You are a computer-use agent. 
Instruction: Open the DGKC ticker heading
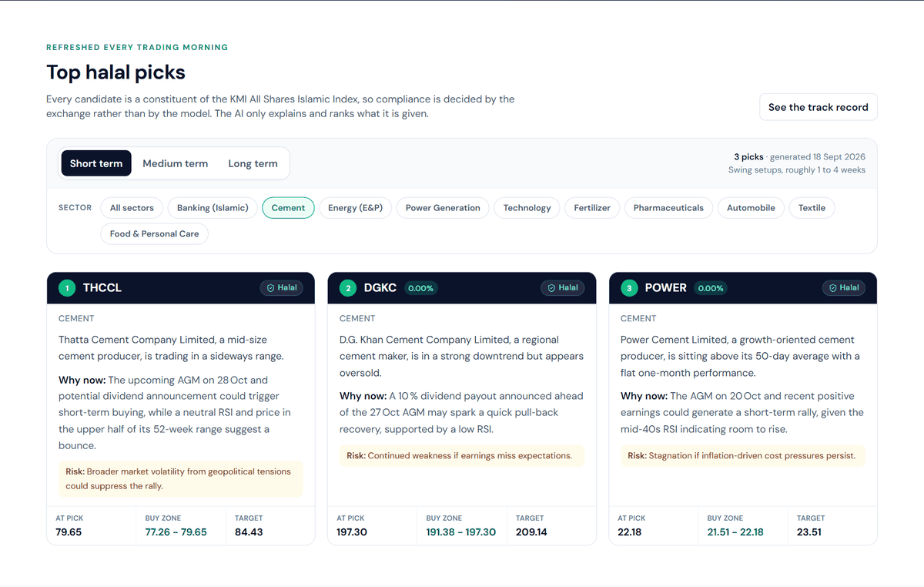click(380, 288)
